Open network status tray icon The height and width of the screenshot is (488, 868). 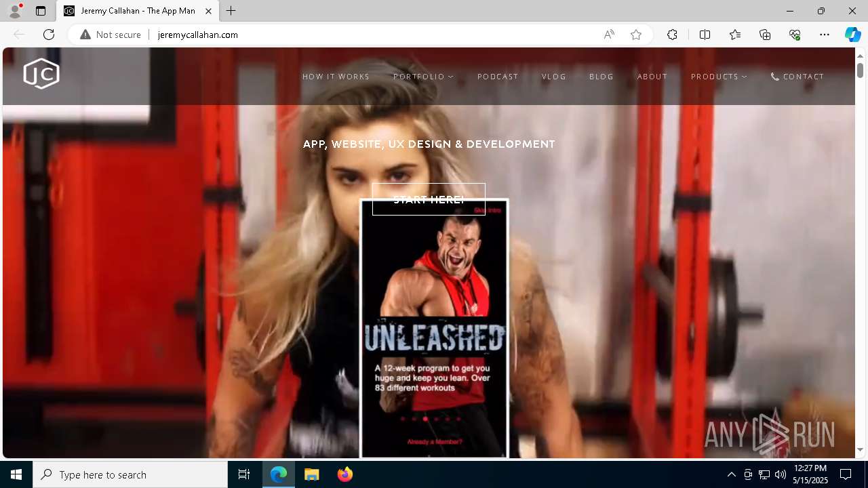764,474
